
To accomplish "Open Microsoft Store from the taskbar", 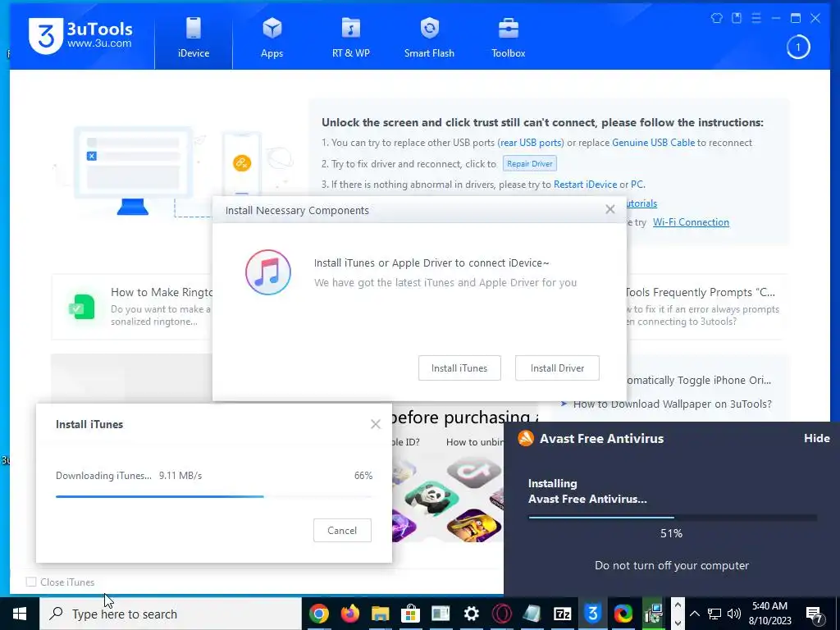I will pos(410,614).
